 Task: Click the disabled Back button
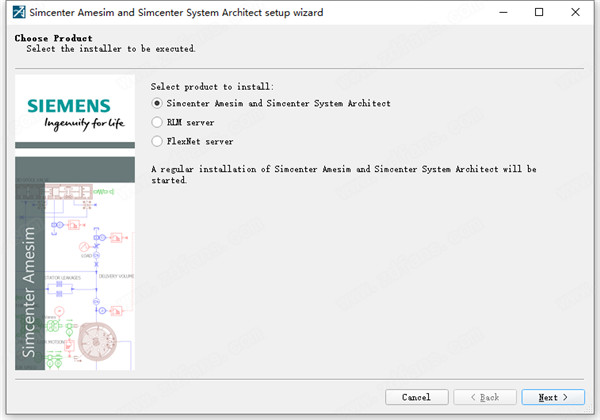[x=485, y=397]
